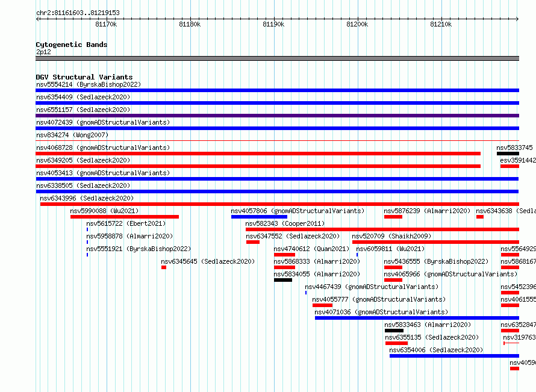
Task: Select the purple bar under nsv6551157
Action: (x=277, y=116)
